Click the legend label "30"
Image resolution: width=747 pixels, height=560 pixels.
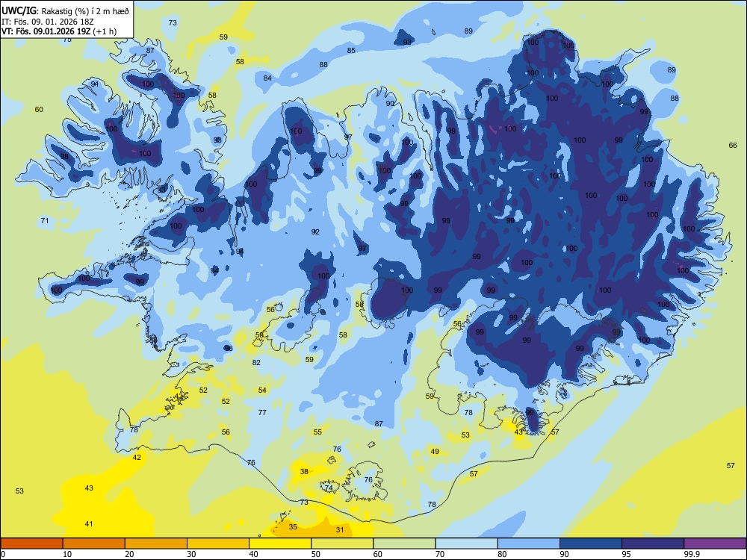point(191,554)
